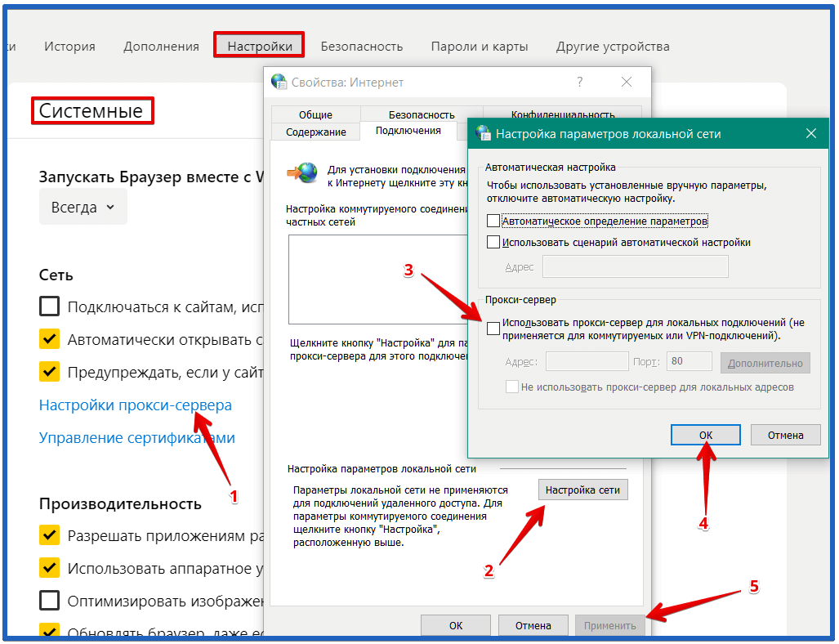Click the Порт field showing 80
Image resolution: width=839 pixels, height=644 pixels.
tap(689, 361)
